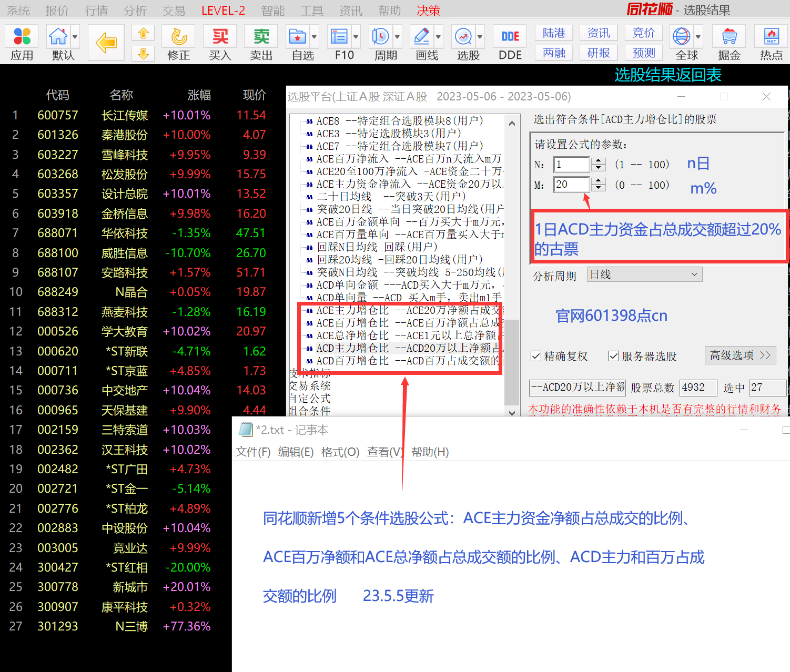Open the LEVEL-2 menu

tap(223, 11)
